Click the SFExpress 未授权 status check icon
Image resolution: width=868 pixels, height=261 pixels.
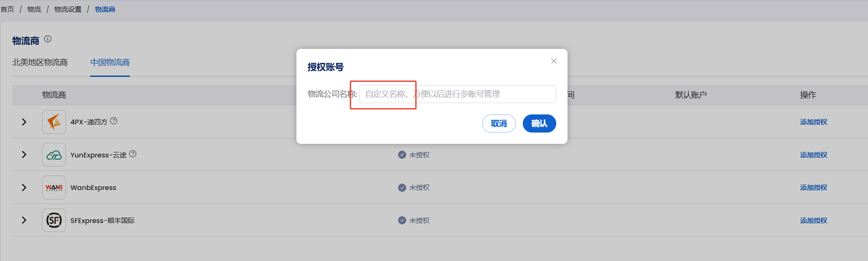pyautogui.click(x=402, y=220)
